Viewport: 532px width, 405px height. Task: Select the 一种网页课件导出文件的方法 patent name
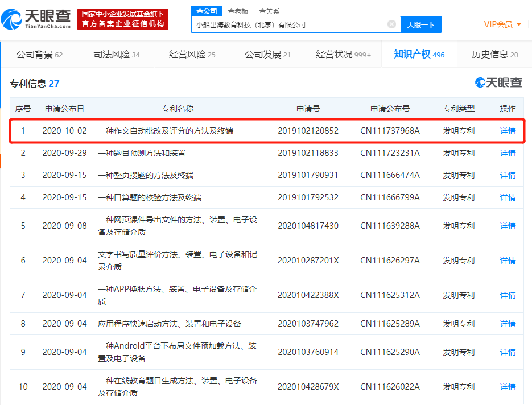click(x=178, y=226)
